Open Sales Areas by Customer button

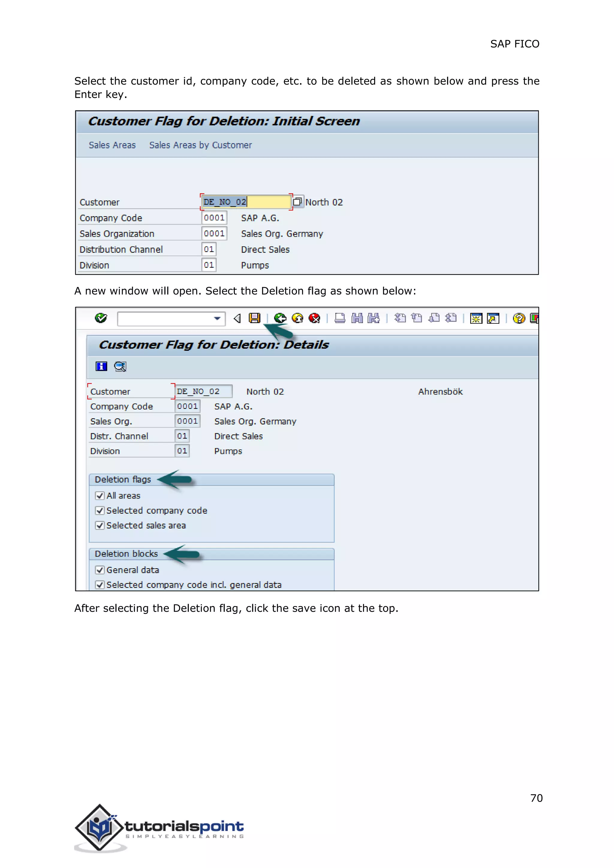(200, 145)
